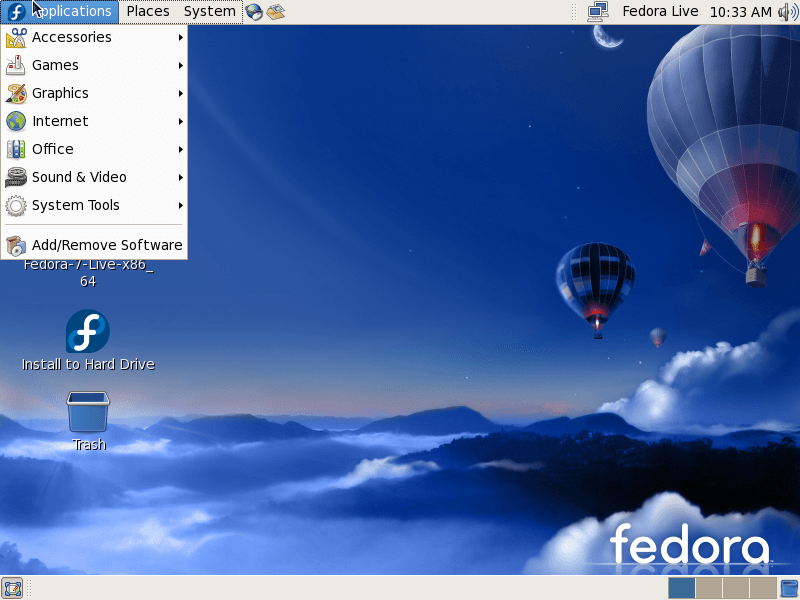
Task: Select the Install to Hard Drive icon
Action: 88,333
